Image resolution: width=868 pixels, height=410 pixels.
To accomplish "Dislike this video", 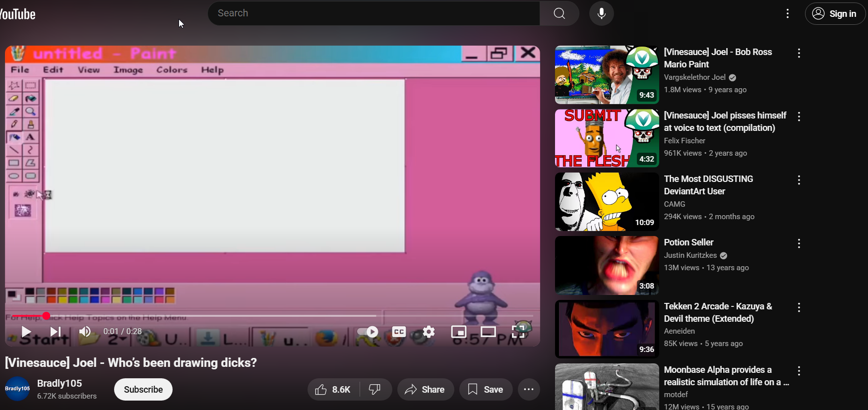I will [x=376, y=390].
